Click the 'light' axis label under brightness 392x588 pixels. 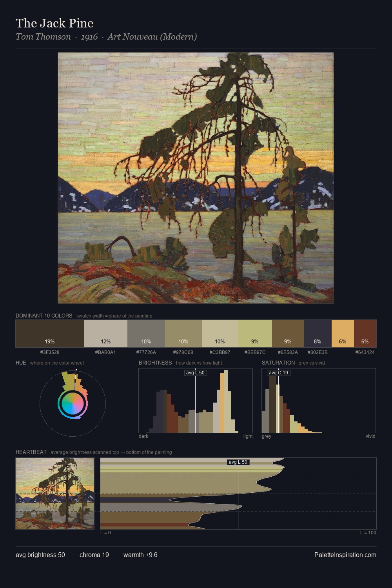[x=248, y=436]
